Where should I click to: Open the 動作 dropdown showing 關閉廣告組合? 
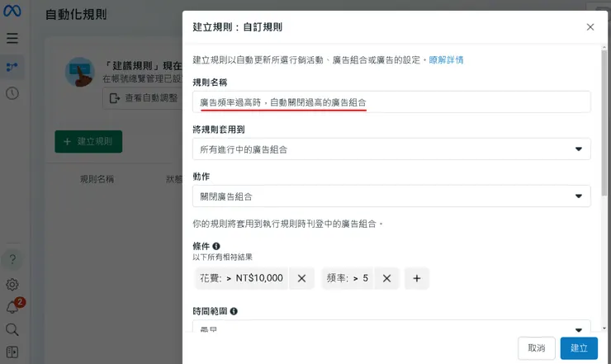[391, 196]
